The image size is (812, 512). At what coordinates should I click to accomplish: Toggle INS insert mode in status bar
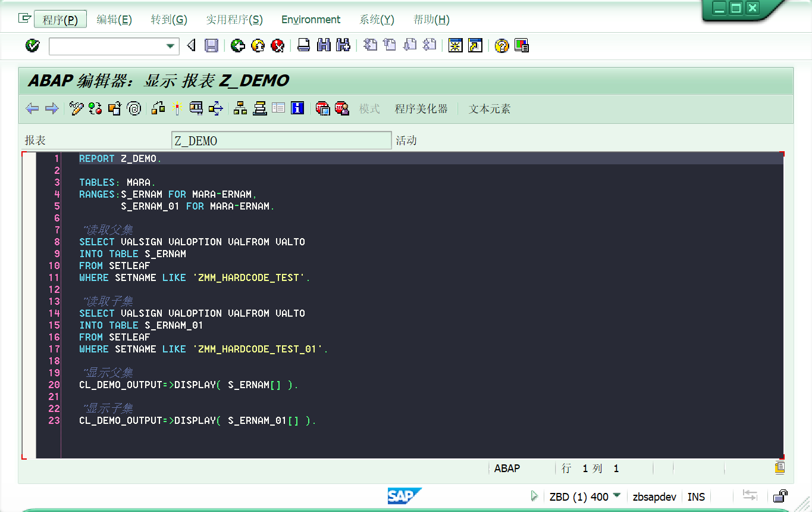click(695, 497)
